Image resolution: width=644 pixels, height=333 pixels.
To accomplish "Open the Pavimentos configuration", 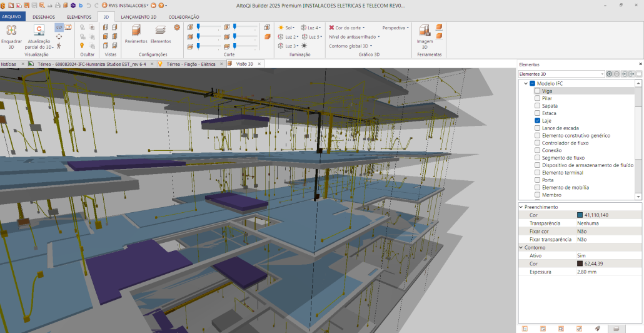I will 136,30.
